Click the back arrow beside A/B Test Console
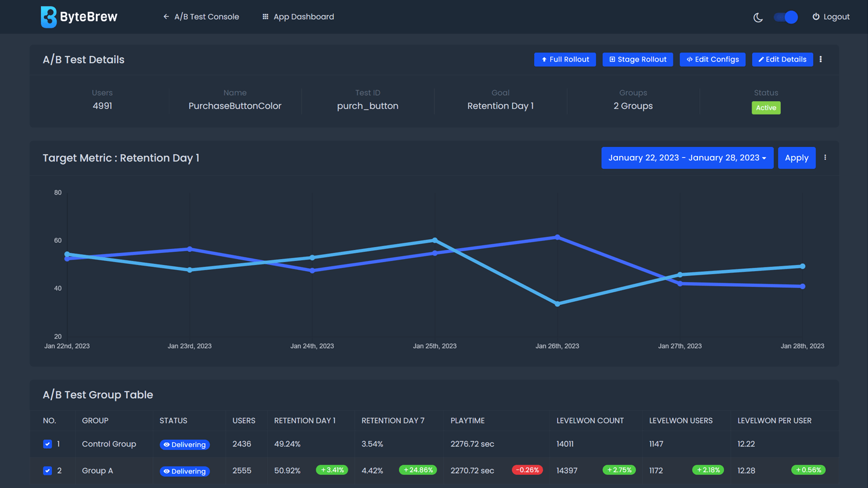 coord(166,16)
